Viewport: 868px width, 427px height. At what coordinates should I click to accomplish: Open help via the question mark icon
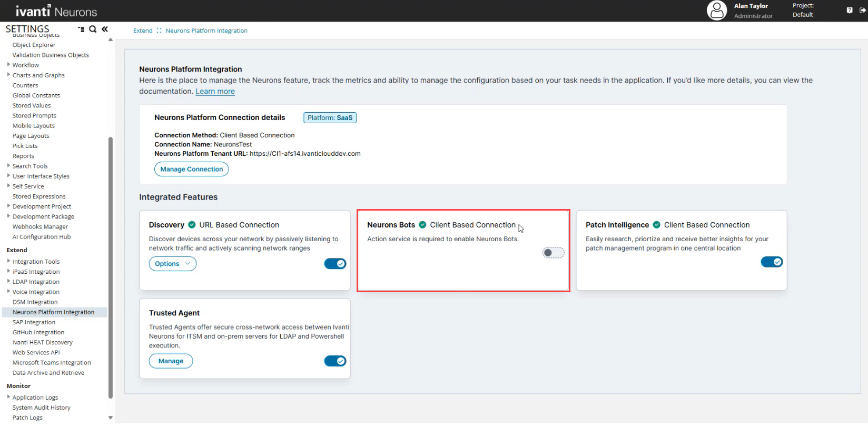850,10
